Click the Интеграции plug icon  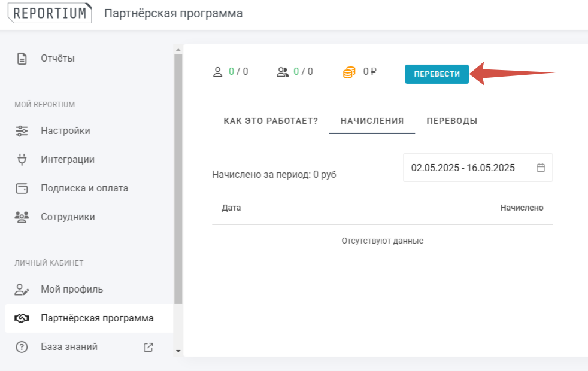pyautogui.click(x=22, y=159)
